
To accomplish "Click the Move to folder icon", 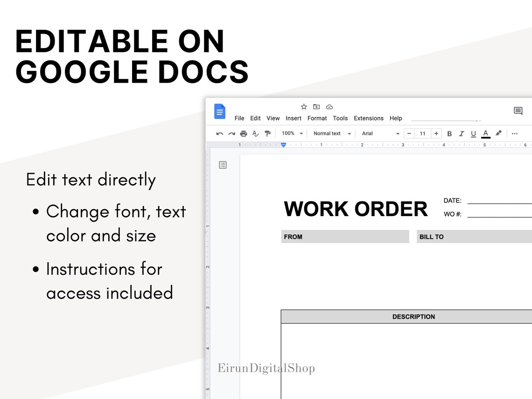I will [316, 107].
